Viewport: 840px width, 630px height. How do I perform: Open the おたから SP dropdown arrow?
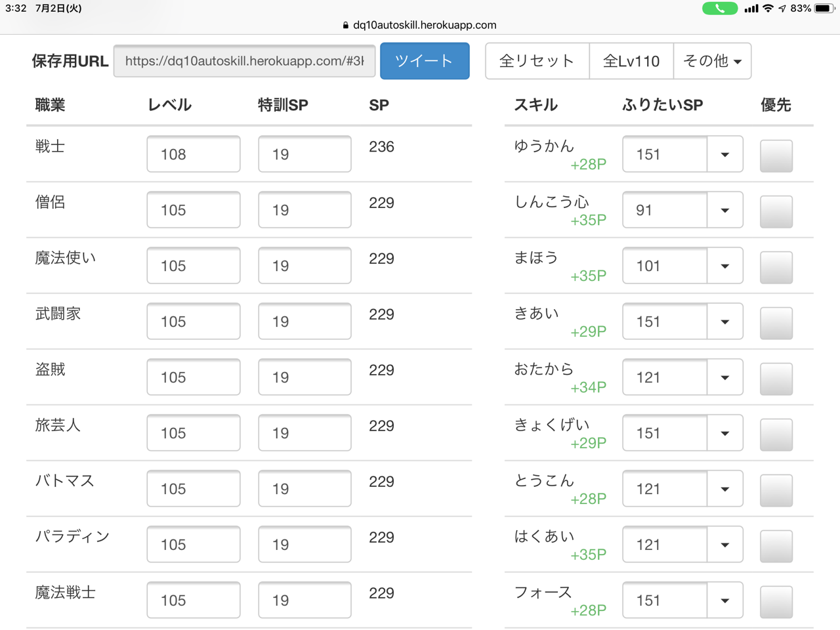point(725,377)
